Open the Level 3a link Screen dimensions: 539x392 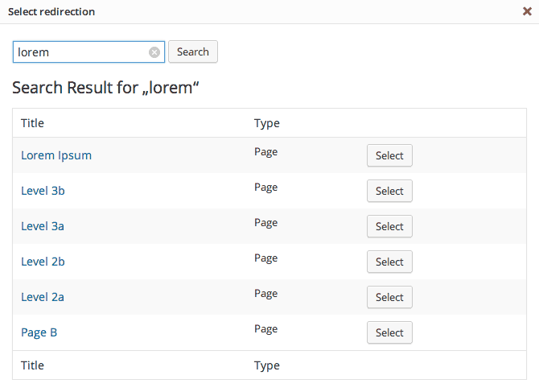[43, 226]
